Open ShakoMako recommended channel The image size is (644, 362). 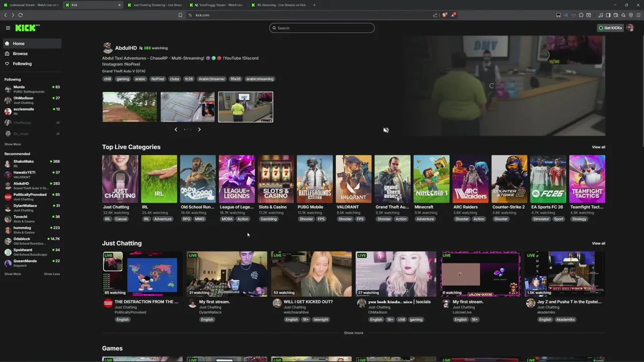click(x=32, y=163)
